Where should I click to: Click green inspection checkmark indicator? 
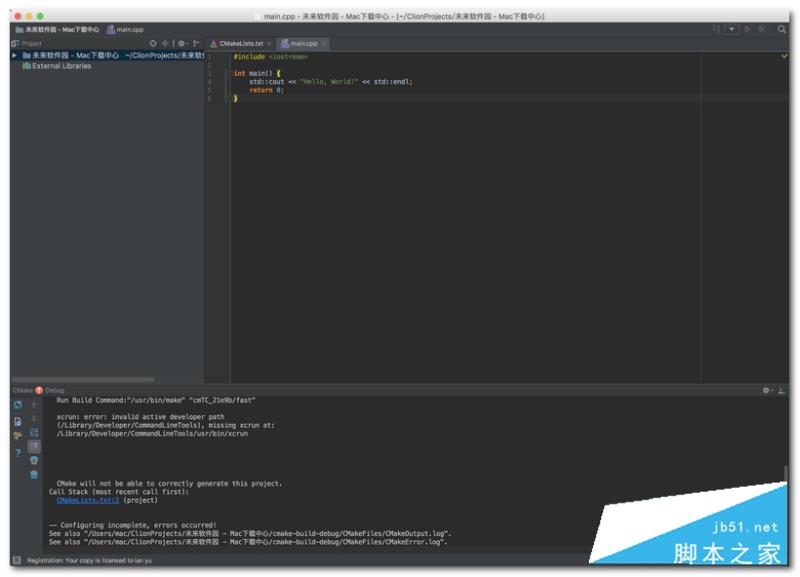(784, 56)
